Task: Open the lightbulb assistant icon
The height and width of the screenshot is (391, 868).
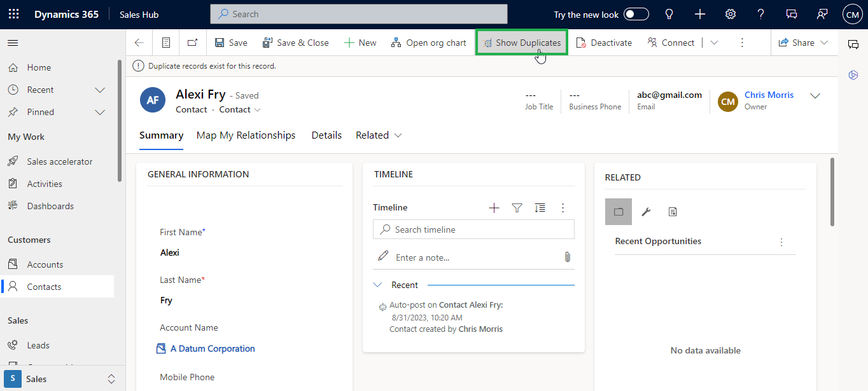Action: pyautogui.click(x=669, y=14)
